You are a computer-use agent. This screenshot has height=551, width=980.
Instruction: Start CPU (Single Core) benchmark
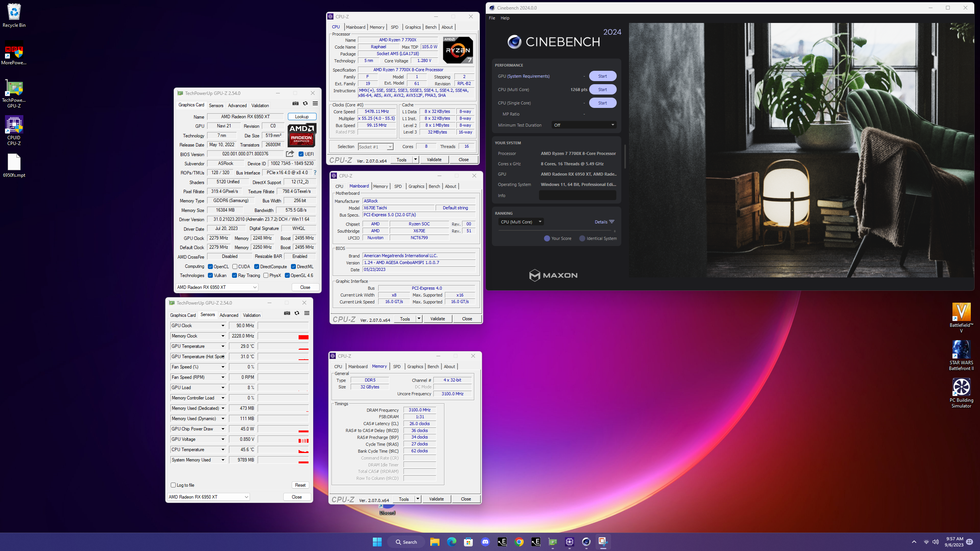(x=603, y=103)
